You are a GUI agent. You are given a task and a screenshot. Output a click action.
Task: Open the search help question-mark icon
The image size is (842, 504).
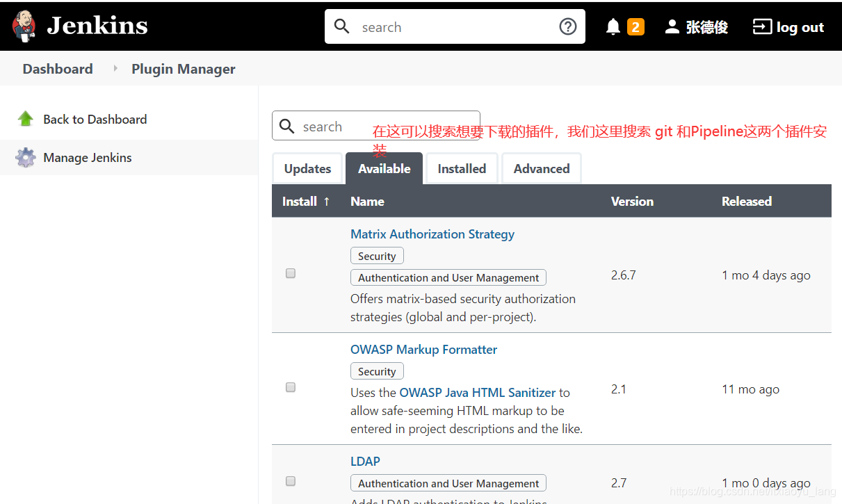click(x=568, y=26)
